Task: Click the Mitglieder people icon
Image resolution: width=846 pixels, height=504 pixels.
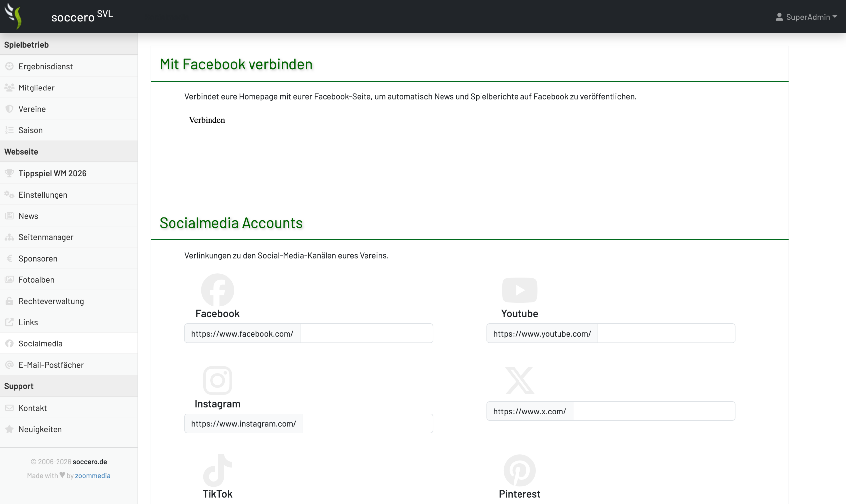Action: click(x=9, y=88)
